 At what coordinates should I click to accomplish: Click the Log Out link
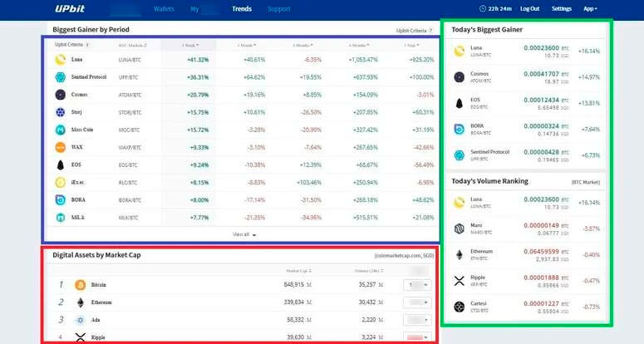click(529, 9)
